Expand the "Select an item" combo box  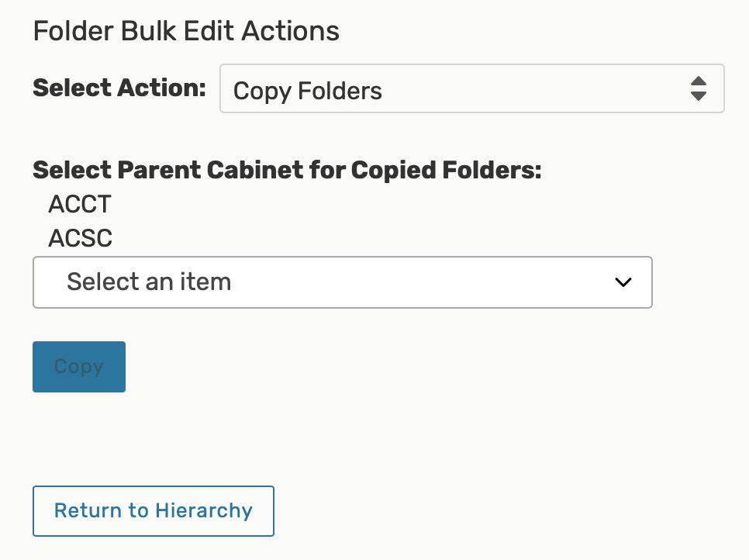click(342, 282)
